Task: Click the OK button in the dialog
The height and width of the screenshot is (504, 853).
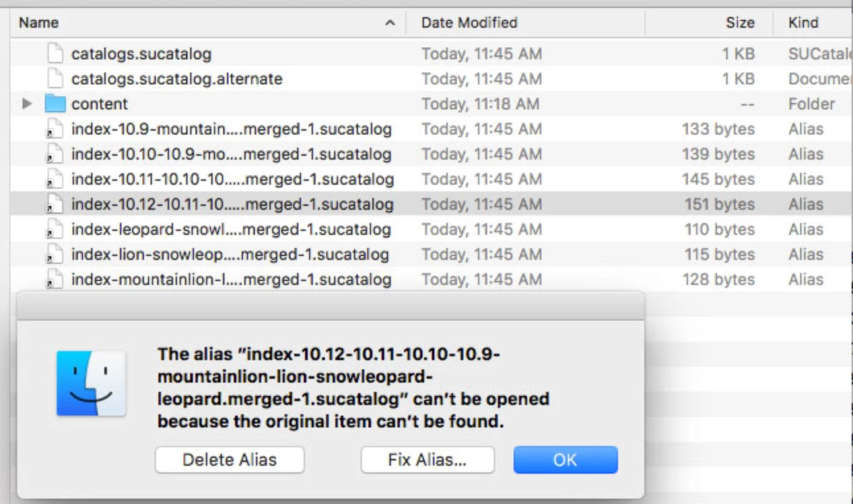Action: (x=565, y=460)
